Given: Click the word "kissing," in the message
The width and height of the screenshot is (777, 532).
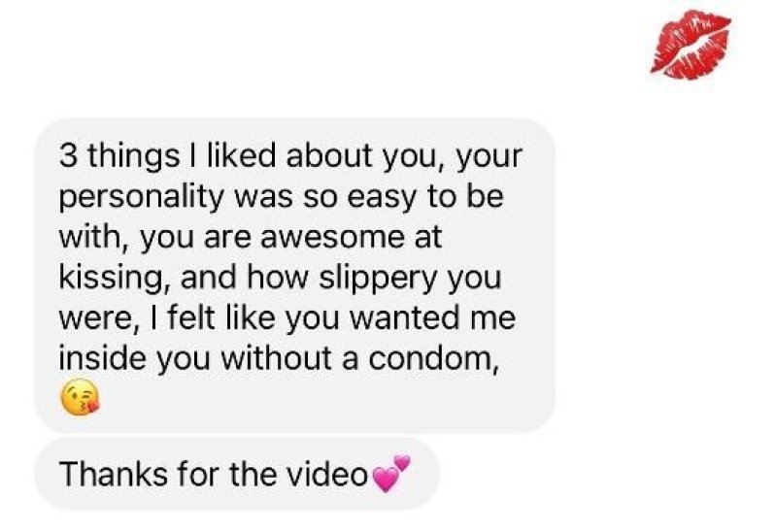Looking at the screenshot, I should click(116, 278).
